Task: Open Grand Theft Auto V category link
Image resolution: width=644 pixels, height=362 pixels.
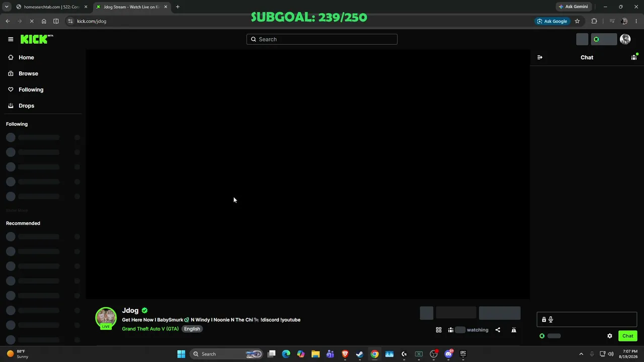Action: click(x=150, y=329)
